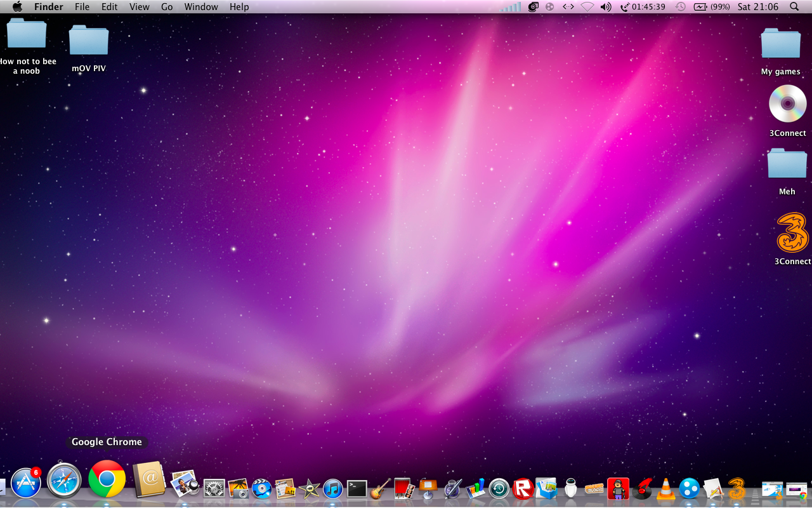Open System Preferences gear icon
Image resolution: width=812 pixels, height=508 pixels.
click(214, 488)
